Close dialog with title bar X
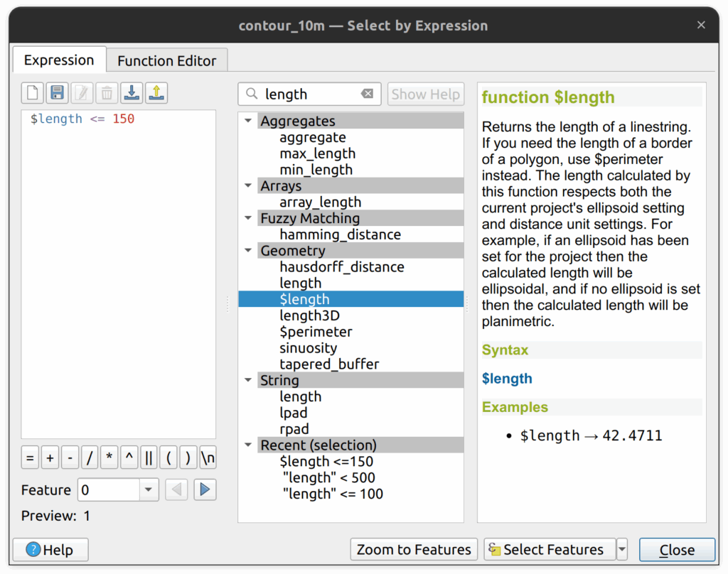The height and width of the screenshot is (574, 728). pyautogui.click(x=701, y=25)
